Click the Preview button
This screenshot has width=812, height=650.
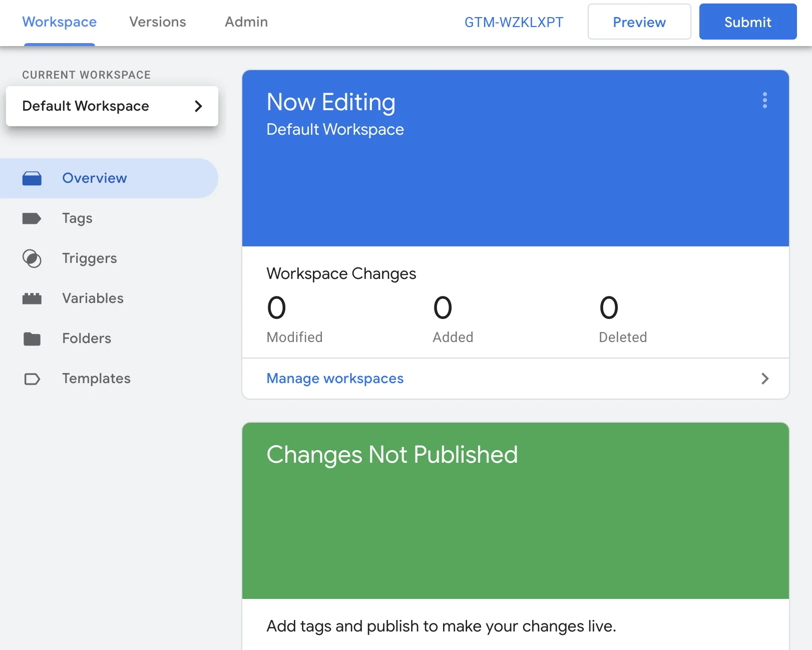click(x=639, y=22)
